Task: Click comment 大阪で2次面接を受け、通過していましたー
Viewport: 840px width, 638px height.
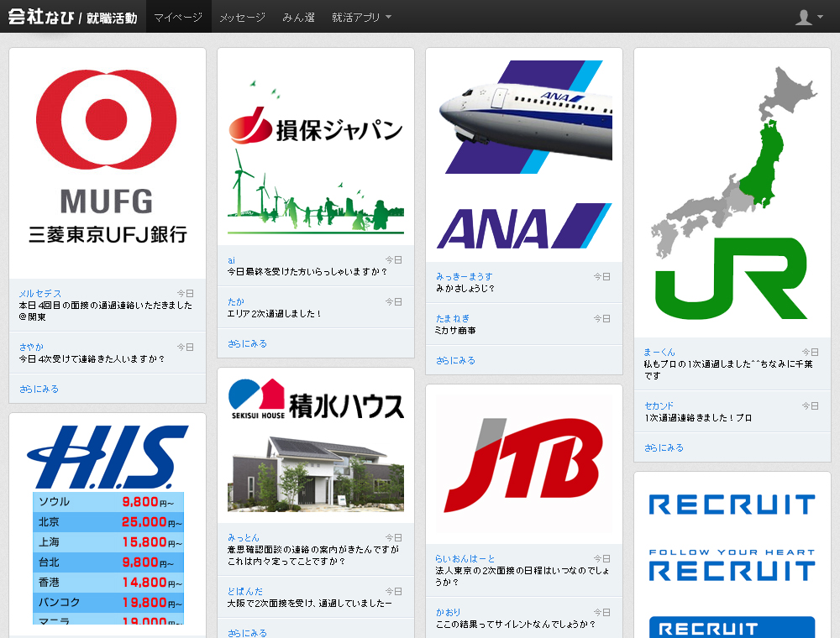Action: pos(310,603)
